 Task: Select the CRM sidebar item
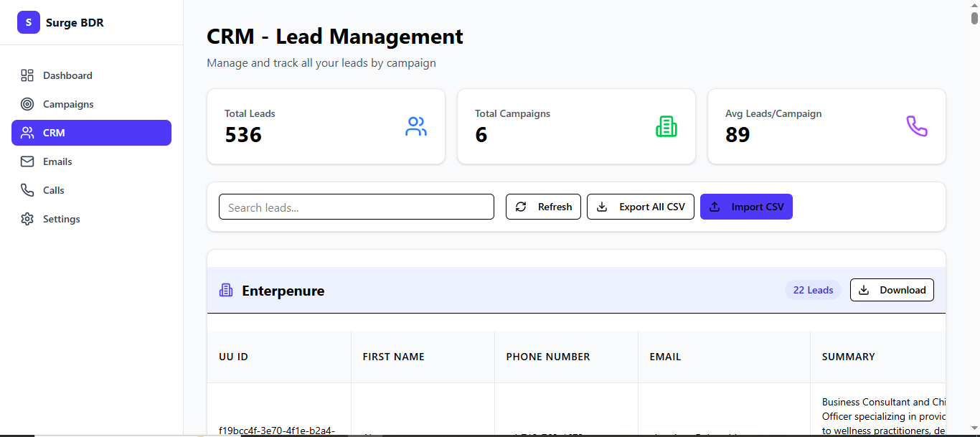91,133
